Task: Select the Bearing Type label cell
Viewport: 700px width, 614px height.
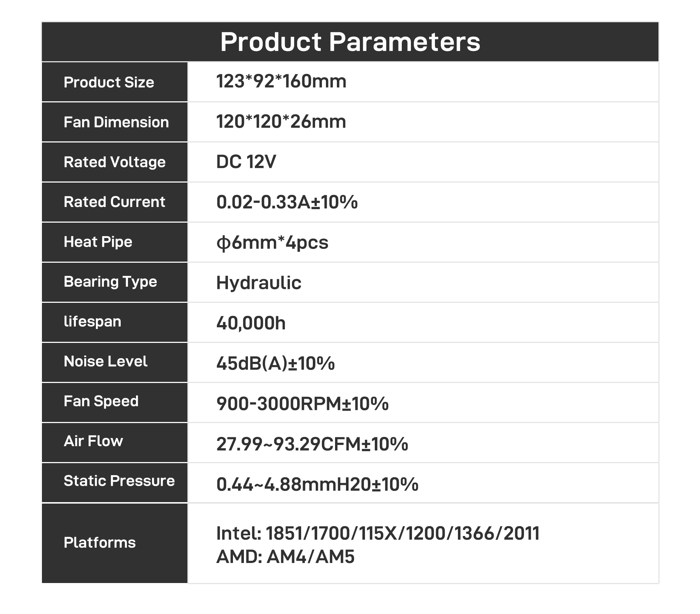Action: pyautogui.click(x=114, y=282)
